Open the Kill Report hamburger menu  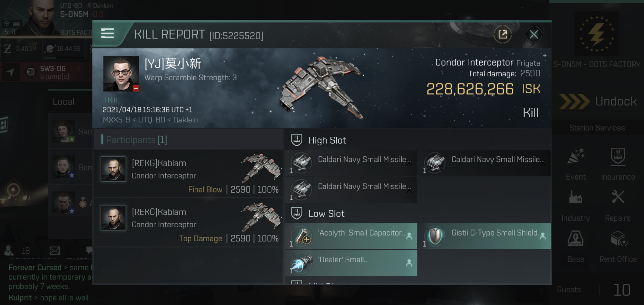[107, 33]
